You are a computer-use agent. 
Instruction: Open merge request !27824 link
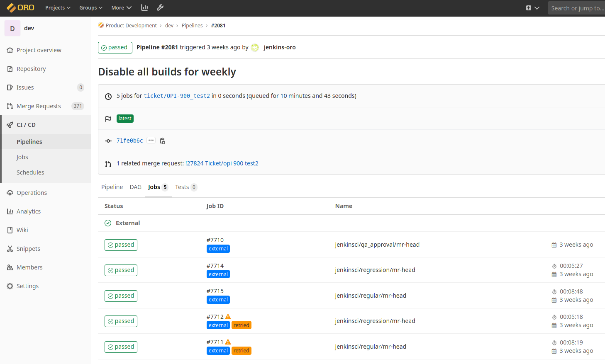click(222, 163)
